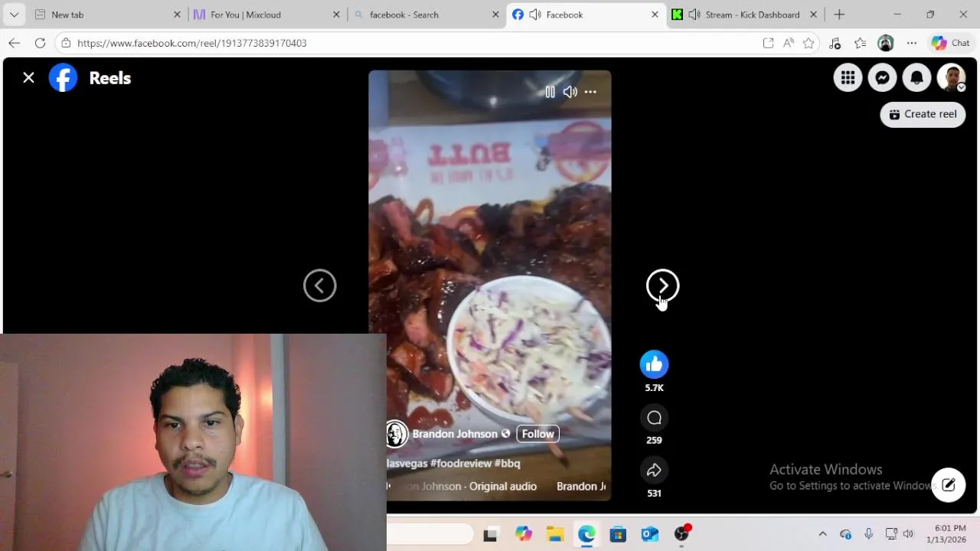This screenshot has height=551, width=980.
Task: Open Brandon Johnson's profile picture
Action: pos(396,434)
